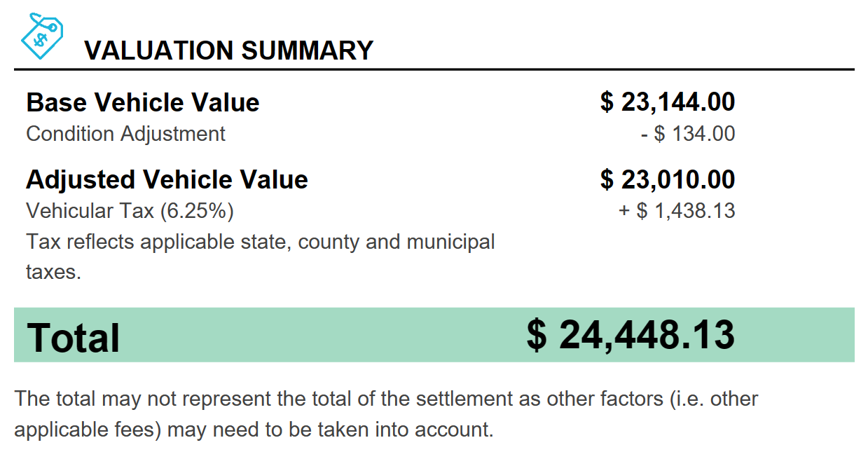Click the 6.25% tax rate text
868x459 pixels.
click(x=197, y=211)
